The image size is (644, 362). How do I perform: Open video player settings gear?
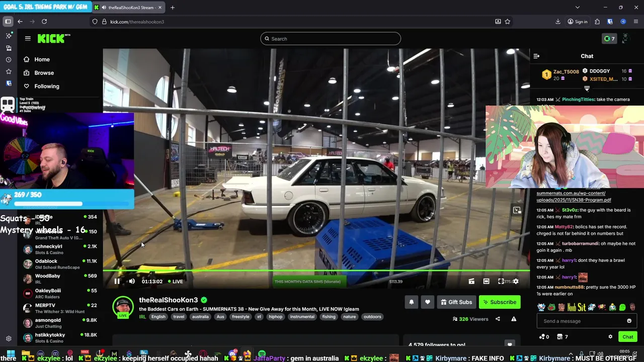[516, 282]
